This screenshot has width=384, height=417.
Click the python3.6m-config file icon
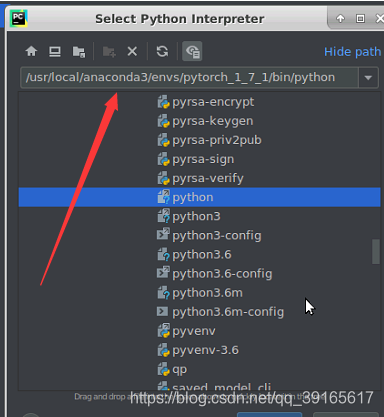[x=162, y=312]
